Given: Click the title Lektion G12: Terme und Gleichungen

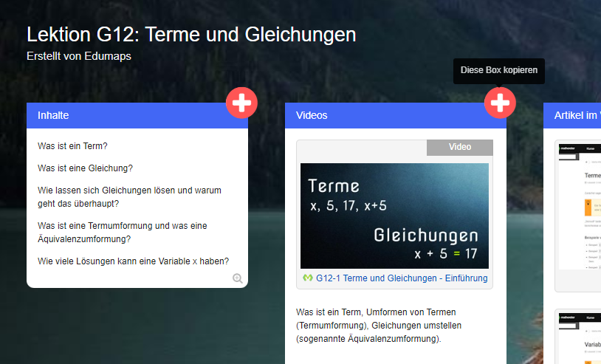Looking at the screenshot, I should [x=191, y=35].
